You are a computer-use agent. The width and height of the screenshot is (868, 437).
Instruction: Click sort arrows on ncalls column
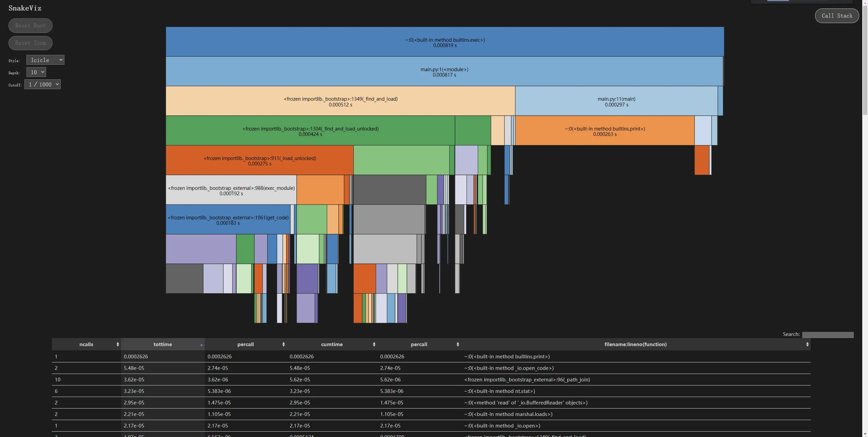[118, 344]
